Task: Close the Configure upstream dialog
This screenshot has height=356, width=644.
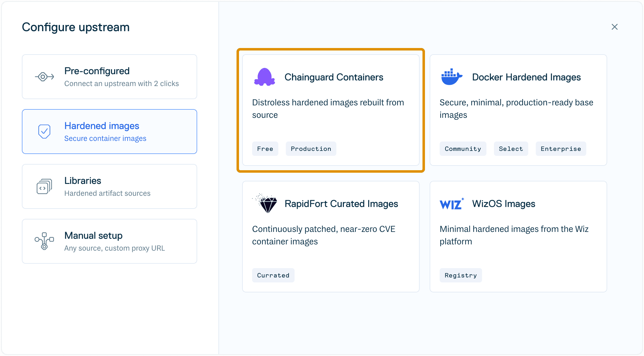Action: click(615, 27)
